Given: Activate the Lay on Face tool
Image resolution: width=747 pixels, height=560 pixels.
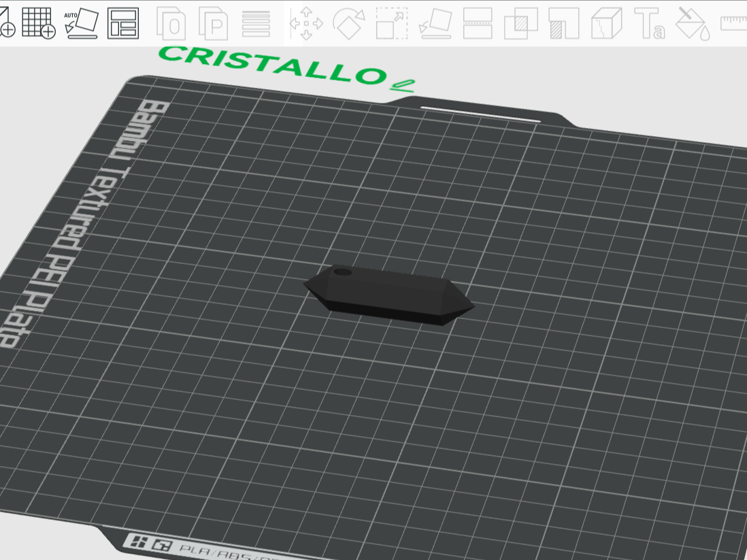Looking at the screenshot, I should [x=435, y=23].
